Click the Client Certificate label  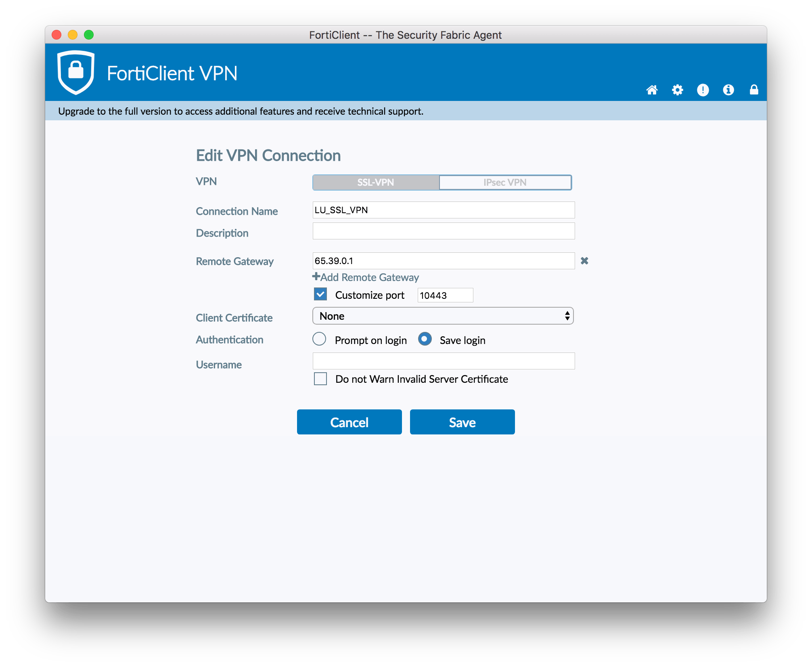pyautogui.click(x=234, y=318)
